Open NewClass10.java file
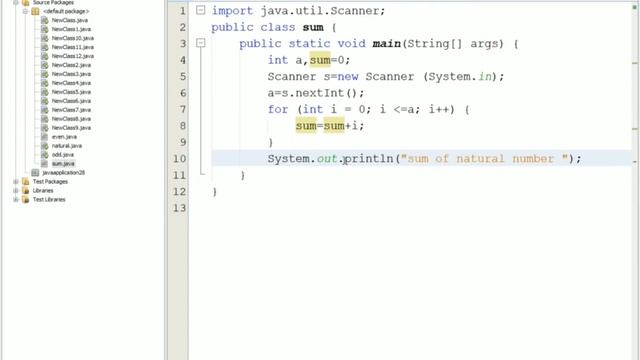 [73, 38]
